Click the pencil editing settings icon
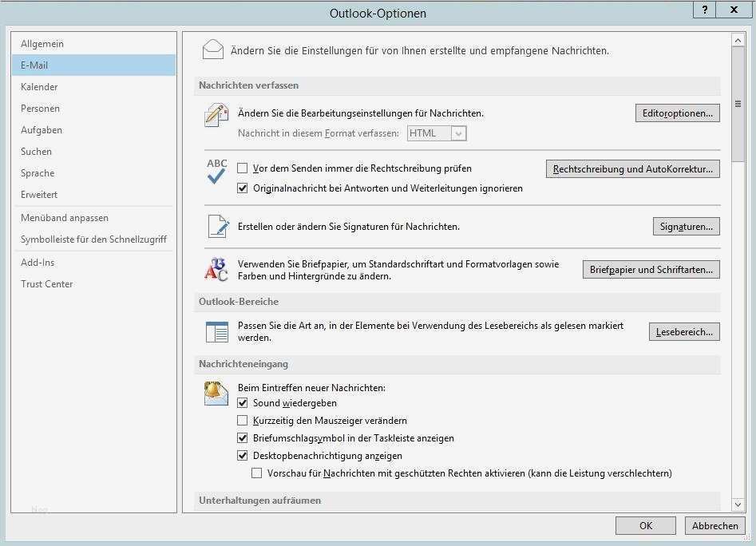 click(x=215, y=114)
